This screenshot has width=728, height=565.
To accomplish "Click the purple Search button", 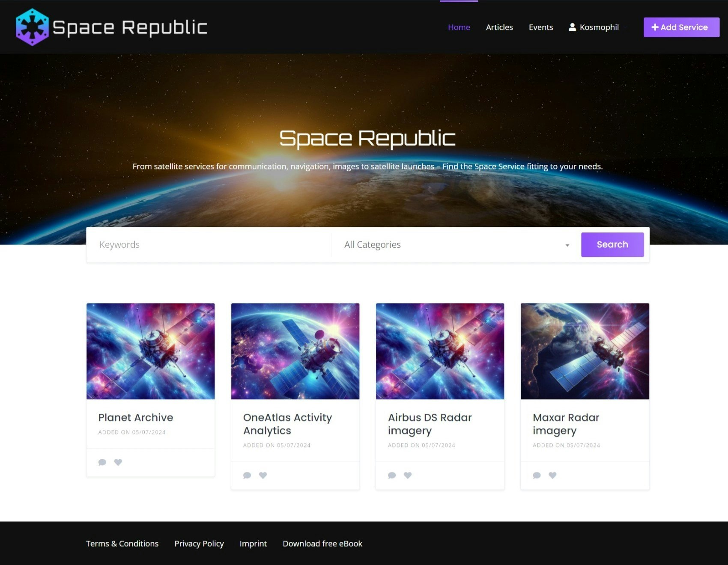I will pos(612,244).
